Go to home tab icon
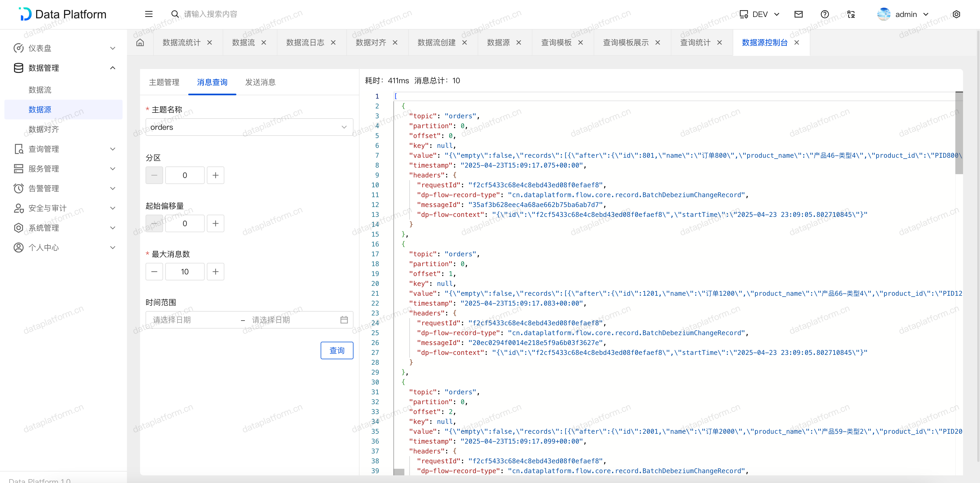 tap(140, 42)
